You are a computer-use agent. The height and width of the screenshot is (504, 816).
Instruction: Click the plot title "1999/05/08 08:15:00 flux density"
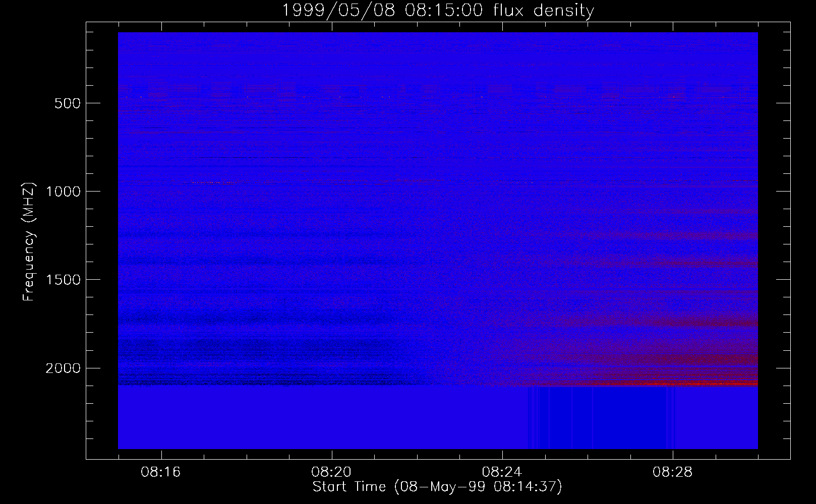tap(438, 10)
